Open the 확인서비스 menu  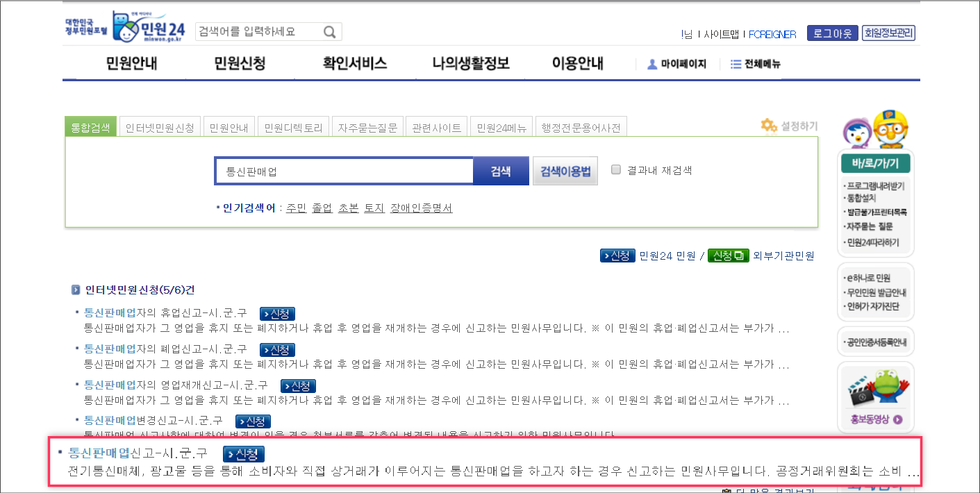coord(354,62)
